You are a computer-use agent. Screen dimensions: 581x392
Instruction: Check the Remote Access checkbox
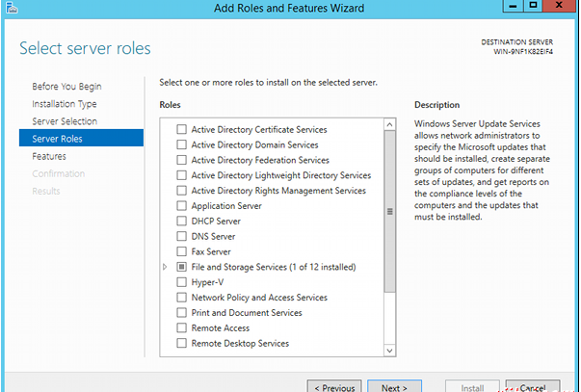pos(181,327)
